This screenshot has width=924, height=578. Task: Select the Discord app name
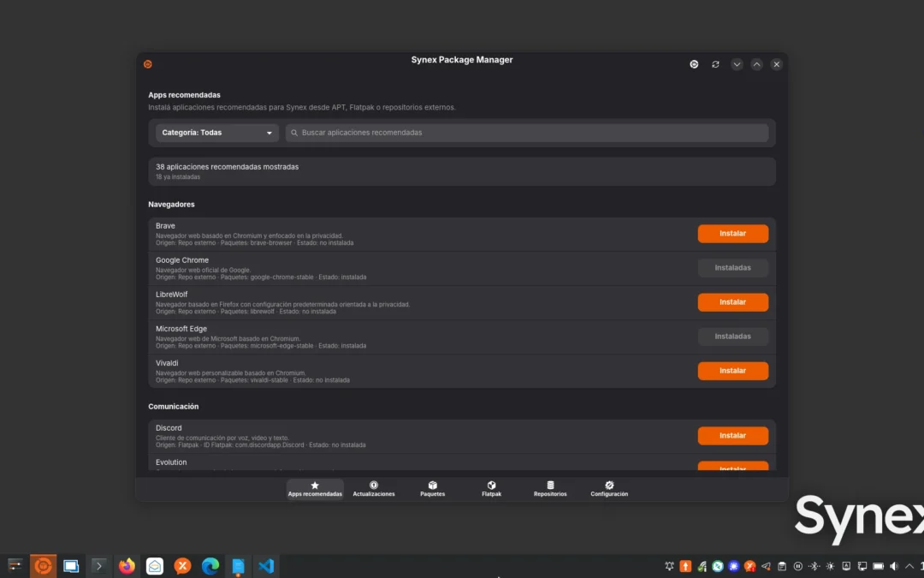(169, 427)
